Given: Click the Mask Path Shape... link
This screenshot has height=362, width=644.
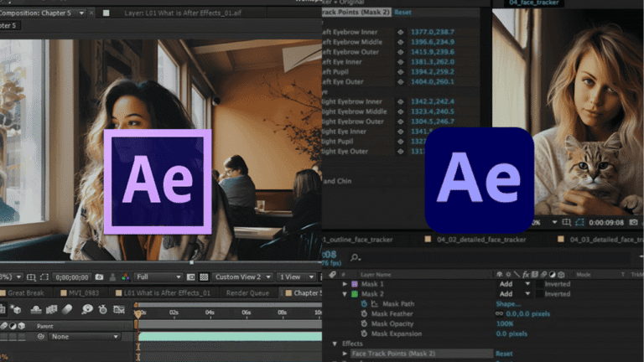Looking at the screenshot, I should point(508,303).
